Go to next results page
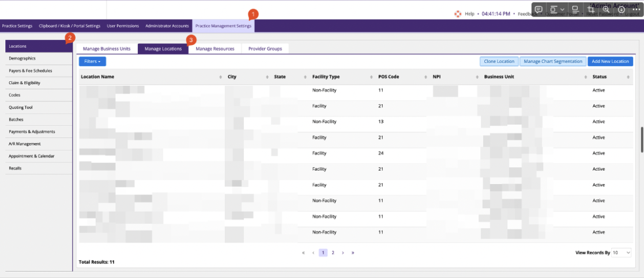This screenshot has width=644, height=278. (x=343, y=253)
